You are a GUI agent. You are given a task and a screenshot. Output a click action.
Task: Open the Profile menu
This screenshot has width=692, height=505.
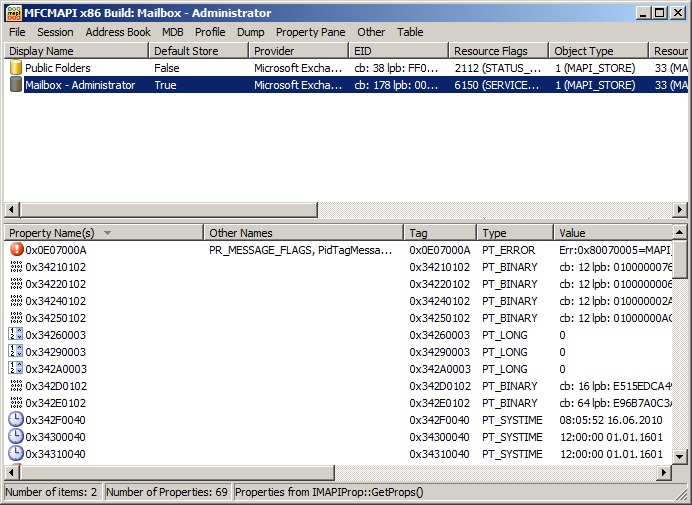[210, 32]
